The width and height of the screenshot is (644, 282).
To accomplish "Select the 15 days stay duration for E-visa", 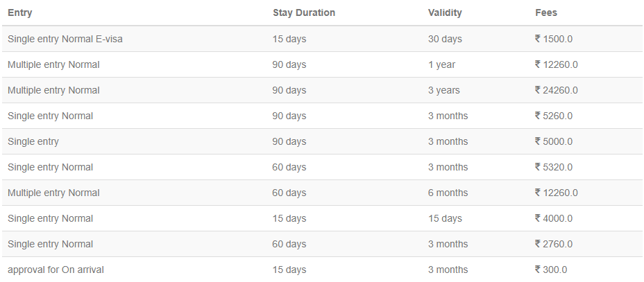I will coord(289,39).
